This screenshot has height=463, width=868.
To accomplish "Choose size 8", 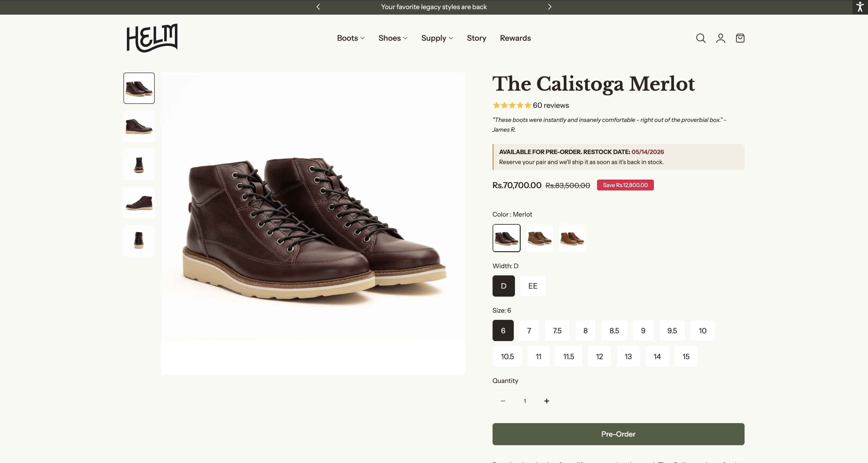I will point(585,330).
